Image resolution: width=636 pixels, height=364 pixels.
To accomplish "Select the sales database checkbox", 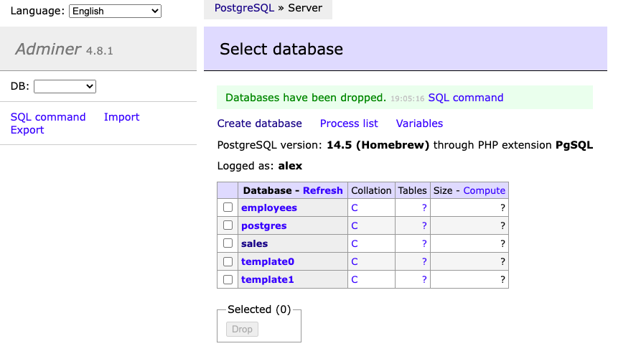I will pyautogui.click(x=228, y=243).
